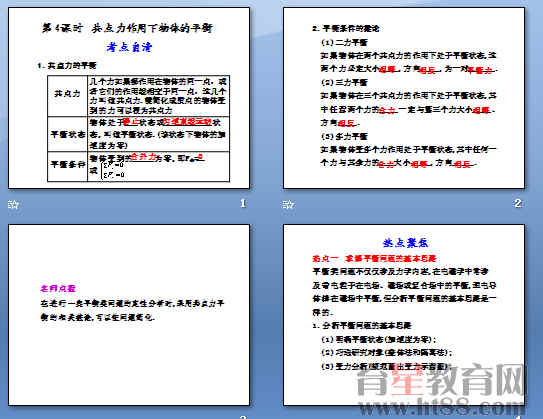The height and width of the screenshot is (419, 543).
Task: Play the animation star icon under slide 2
Action: [288, 205]
